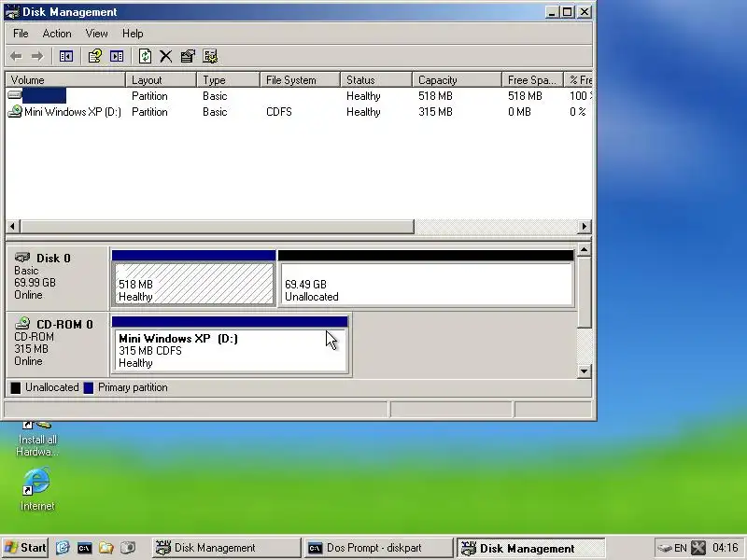Click the Disk 0 drive icon
The image size is (747, 560).
22,258
